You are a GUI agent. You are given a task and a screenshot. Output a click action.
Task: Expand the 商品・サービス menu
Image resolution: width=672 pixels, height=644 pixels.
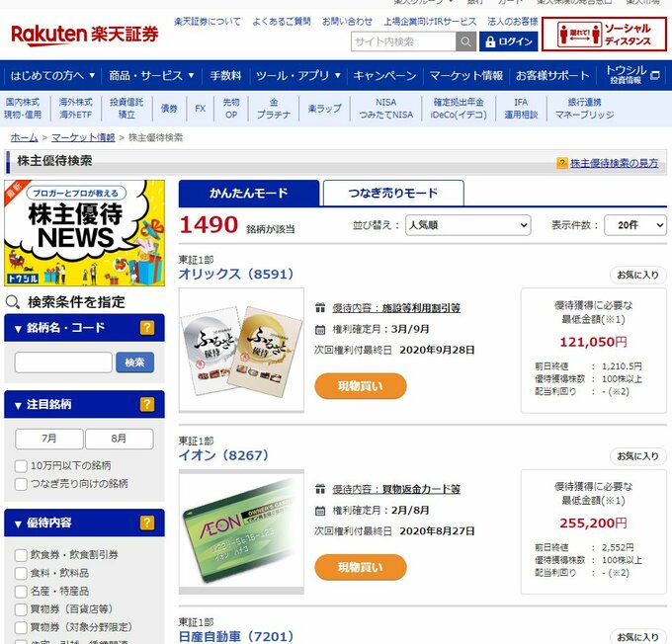pos(151,76)
